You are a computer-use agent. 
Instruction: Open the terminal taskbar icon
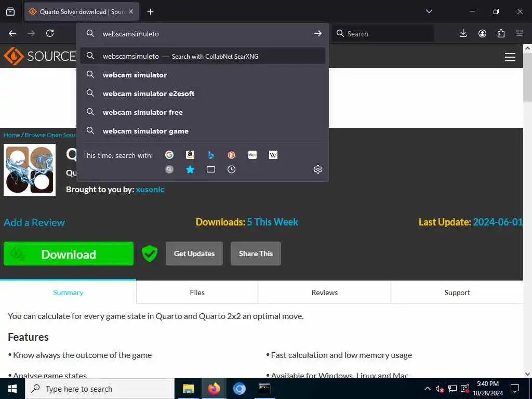click(264, 389)
